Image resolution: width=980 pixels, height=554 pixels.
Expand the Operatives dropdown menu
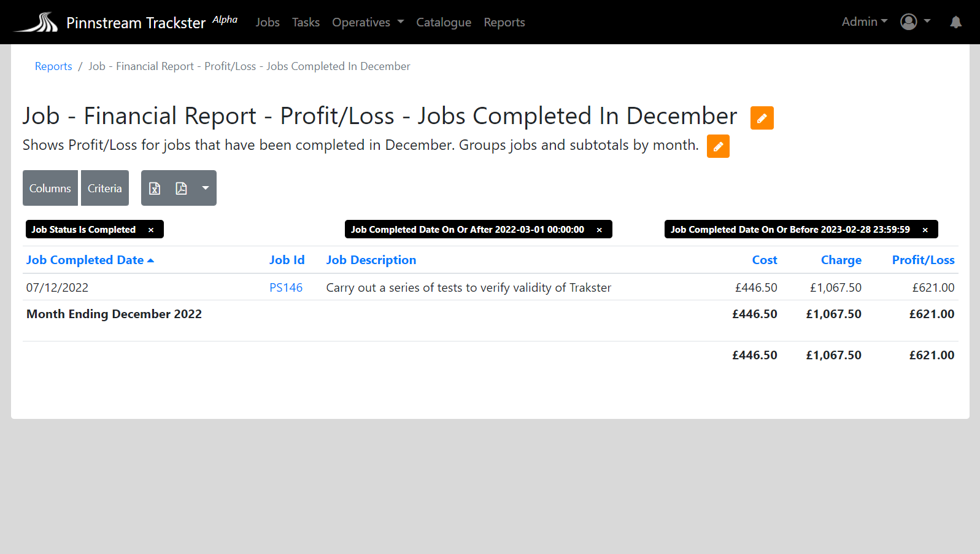tap(368, 23)
